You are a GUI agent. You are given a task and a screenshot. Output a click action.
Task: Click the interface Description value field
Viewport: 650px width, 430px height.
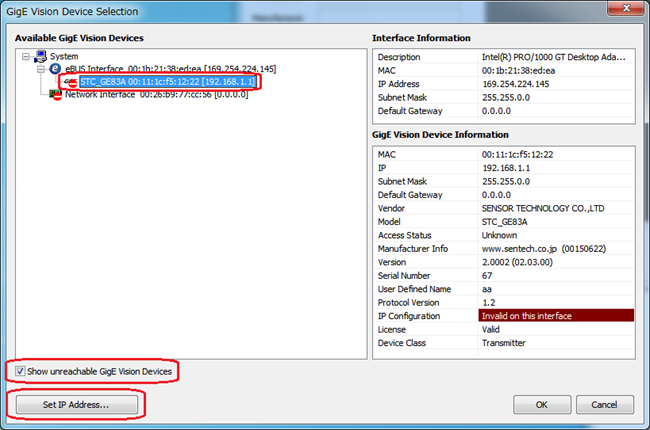click(555, 57)
